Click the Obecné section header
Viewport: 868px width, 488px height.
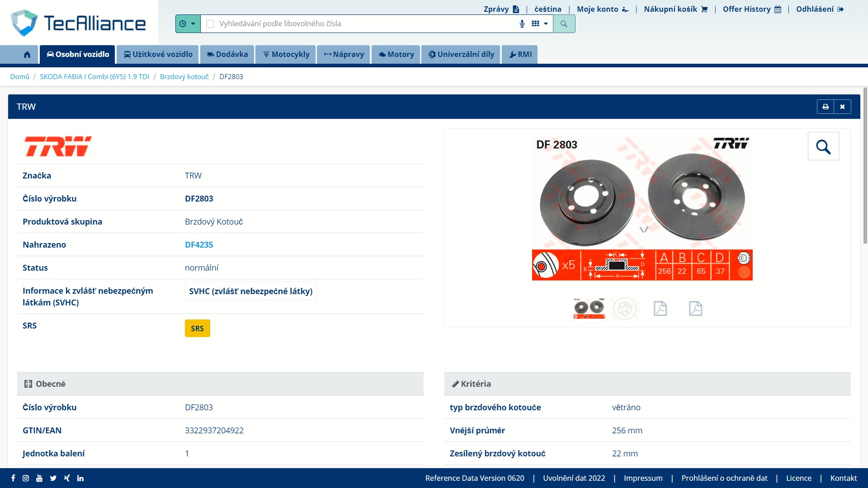220,384
